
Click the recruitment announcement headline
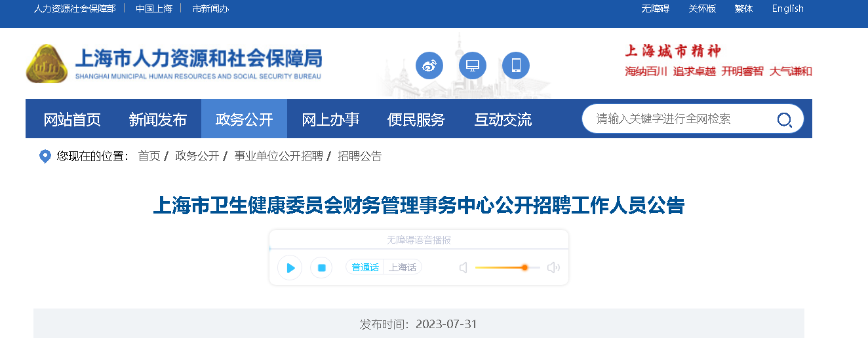[419, 206]
